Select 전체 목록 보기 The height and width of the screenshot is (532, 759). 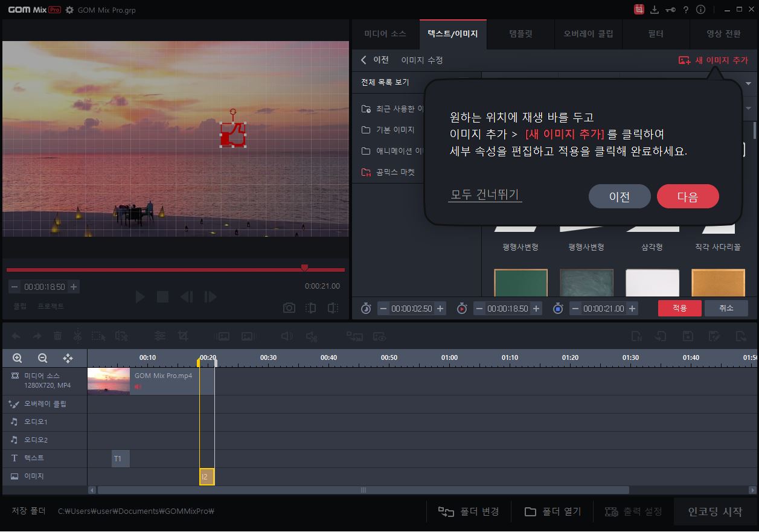(x=385, y=82)
